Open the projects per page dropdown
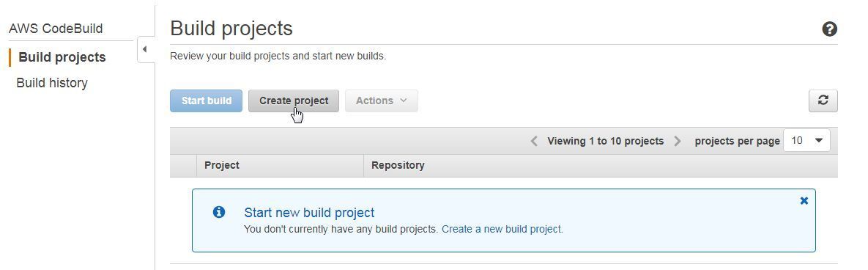The height and width of the screenshot is (270, 868). pyautogui.click(x=807, y=141)
